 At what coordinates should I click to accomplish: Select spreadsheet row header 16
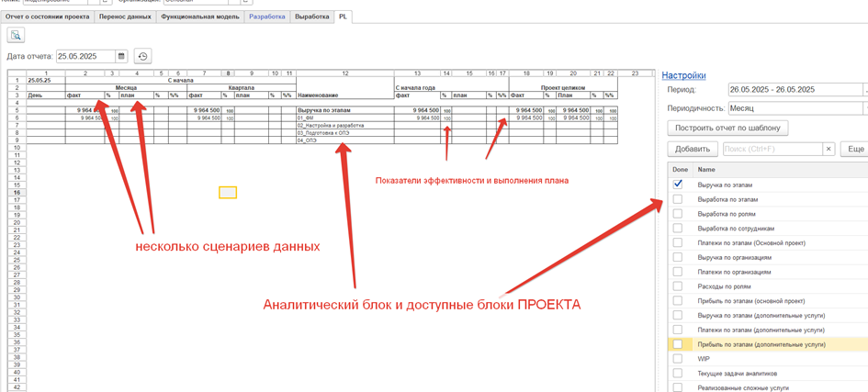point(17,193)
